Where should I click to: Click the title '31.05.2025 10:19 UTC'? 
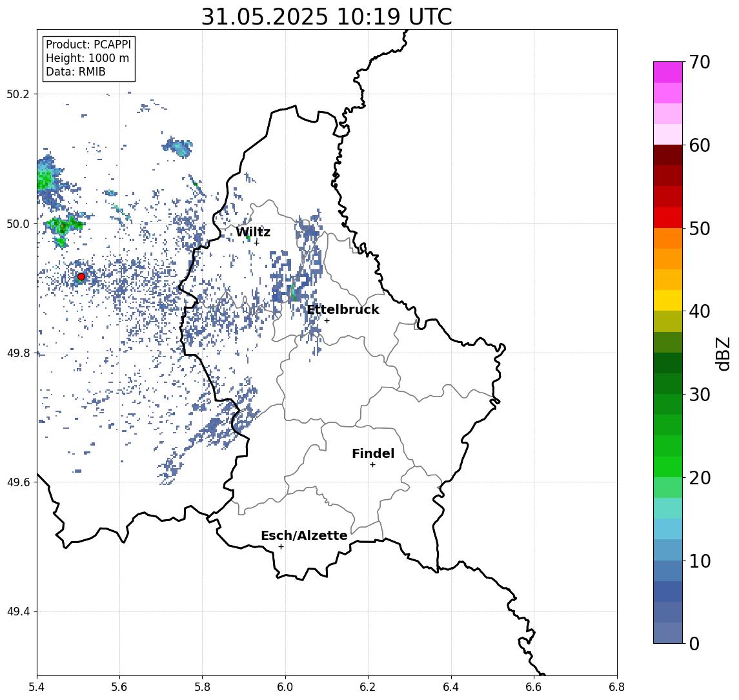tap(327, 17)
